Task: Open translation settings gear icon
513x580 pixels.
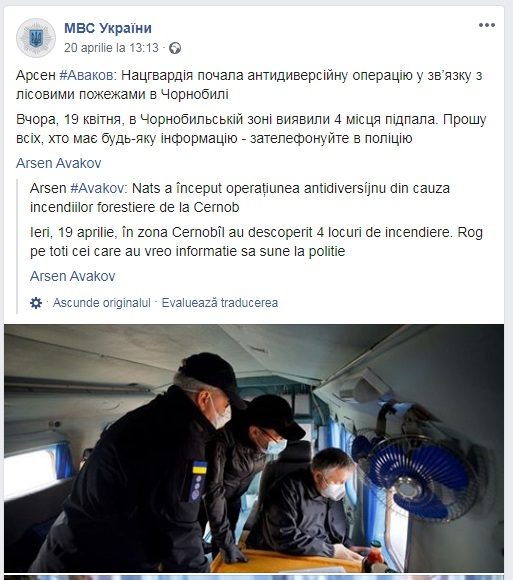Action: (36, 303)
